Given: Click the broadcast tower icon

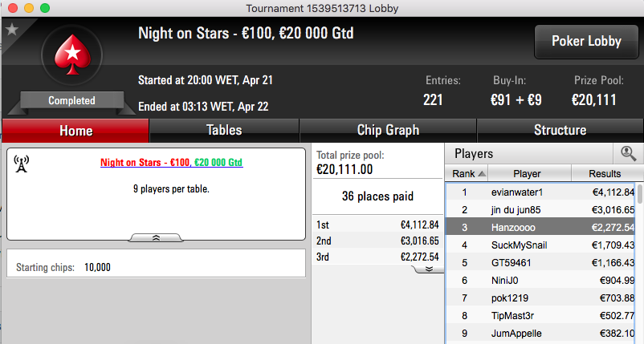Looking at the screenshot, I should [x=22, y=164].
